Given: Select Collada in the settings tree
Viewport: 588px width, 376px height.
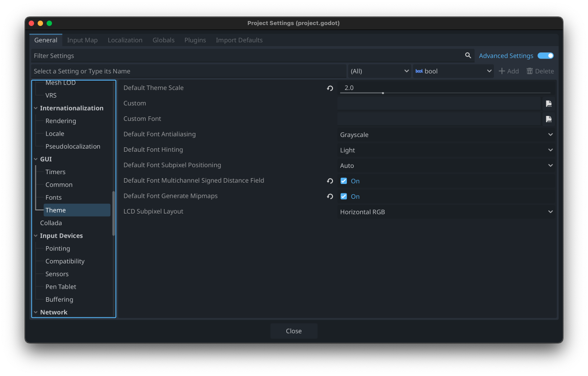Looking at the screenshot, I should 51,223.
